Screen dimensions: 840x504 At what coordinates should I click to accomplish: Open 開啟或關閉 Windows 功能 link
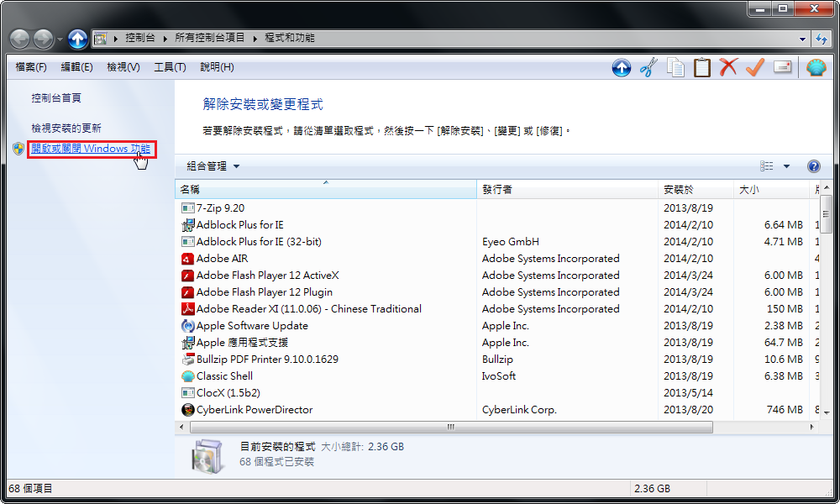coord(91,149)
